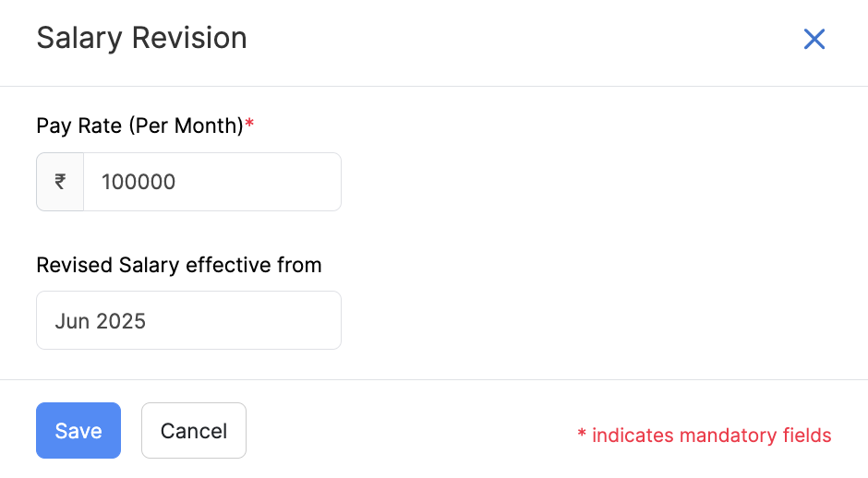Click the Salary Revision heading
Screen dimensions: 868x478
[x=141, y=39]
